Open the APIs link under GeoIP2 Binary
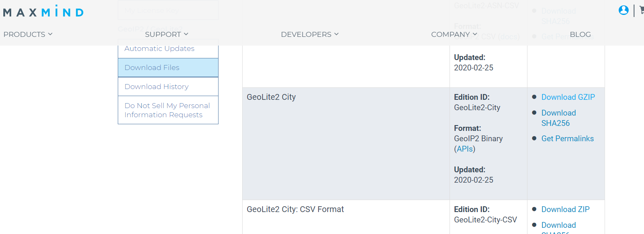Viewport: 644px width, 234px height. click(x=465, y=149)
